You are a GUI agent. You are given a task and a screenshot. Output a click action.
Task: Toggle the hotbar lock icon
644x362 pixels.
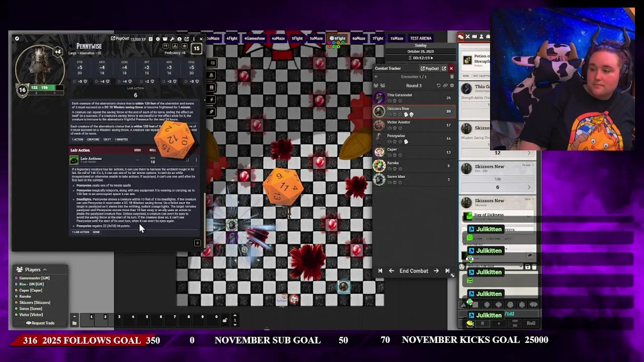(x=225, y=320)
